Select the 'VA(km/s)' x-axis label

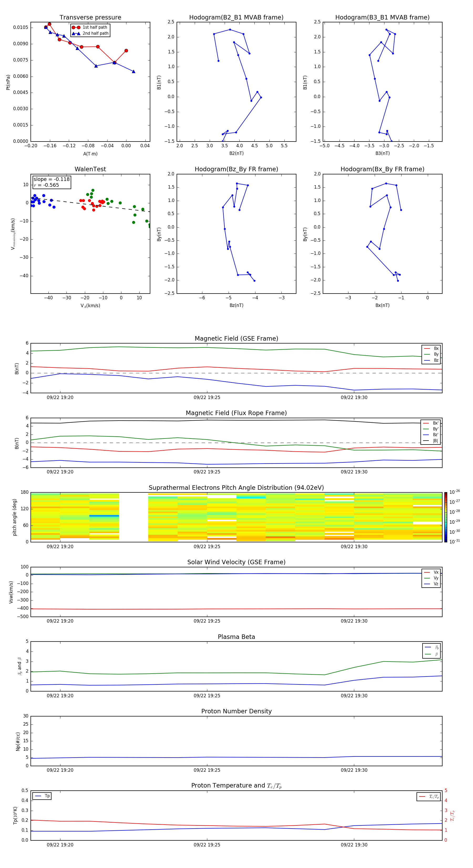click(x=90, y=306)
